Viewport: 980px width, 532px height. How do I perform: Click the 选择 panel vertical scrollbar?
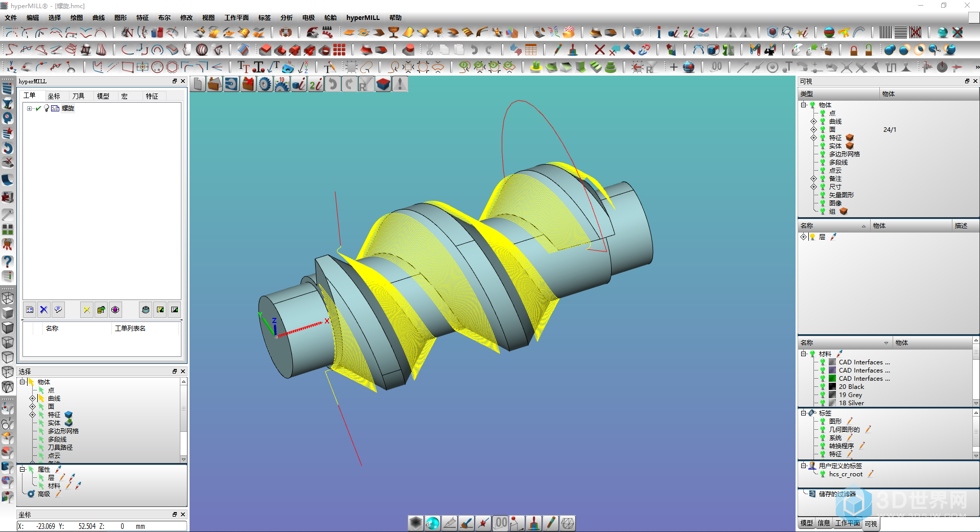(183, 421)
